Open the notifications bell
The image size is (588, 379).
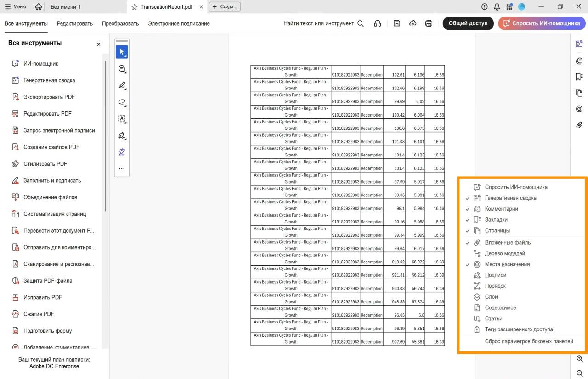pyautogui.click(x=497, y=7)
